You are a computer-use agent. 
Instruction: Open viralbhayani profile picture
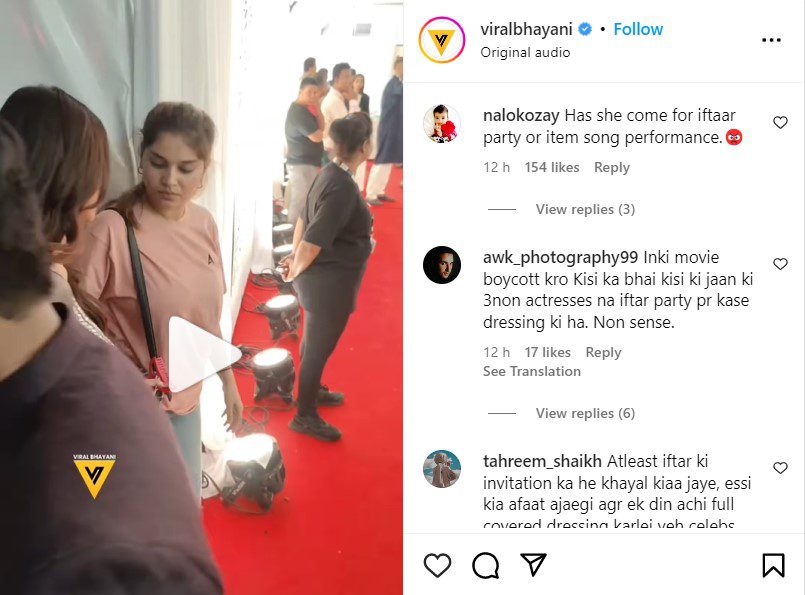pyautogui.click(x=442, y=40)
